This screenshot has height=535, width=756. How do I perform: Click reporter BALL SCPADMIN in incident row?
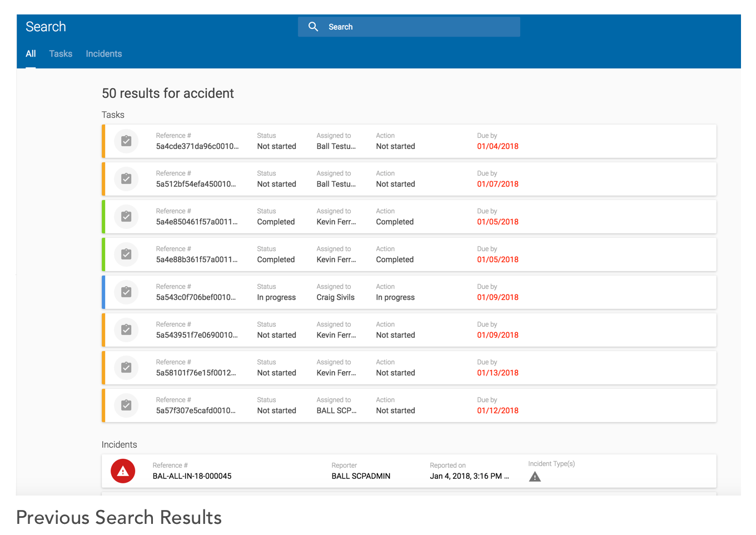pos(361,476)
